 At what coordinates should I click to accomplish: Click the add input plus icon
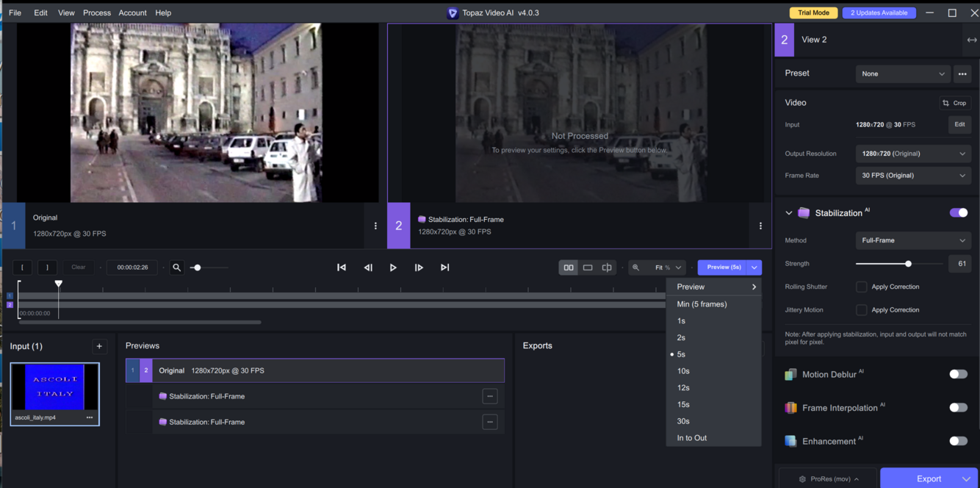pos(99,346)
